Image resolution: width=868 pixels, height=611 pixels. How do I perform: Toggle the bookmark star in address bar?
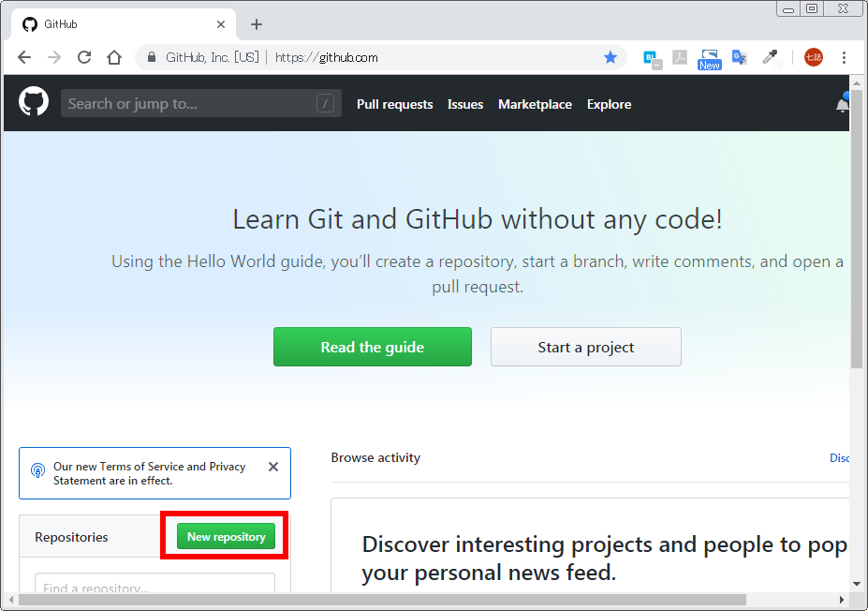click(x=611, y=57)
